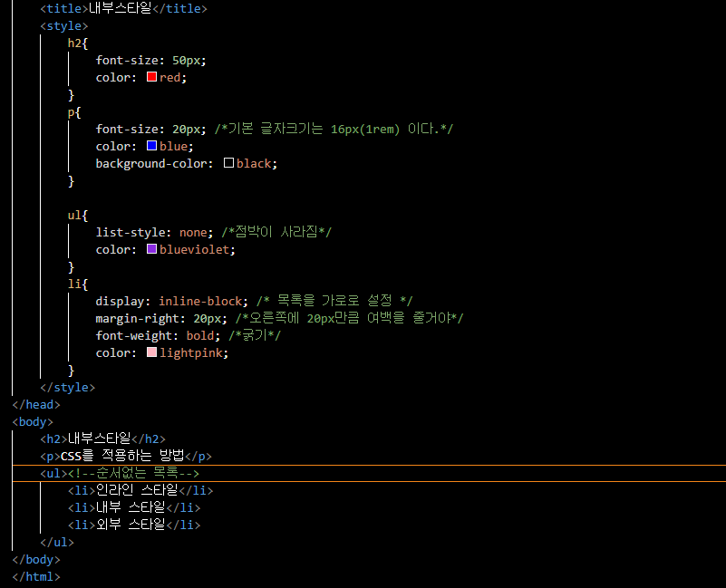Open the lightpink color swatch

pos(151,352)
